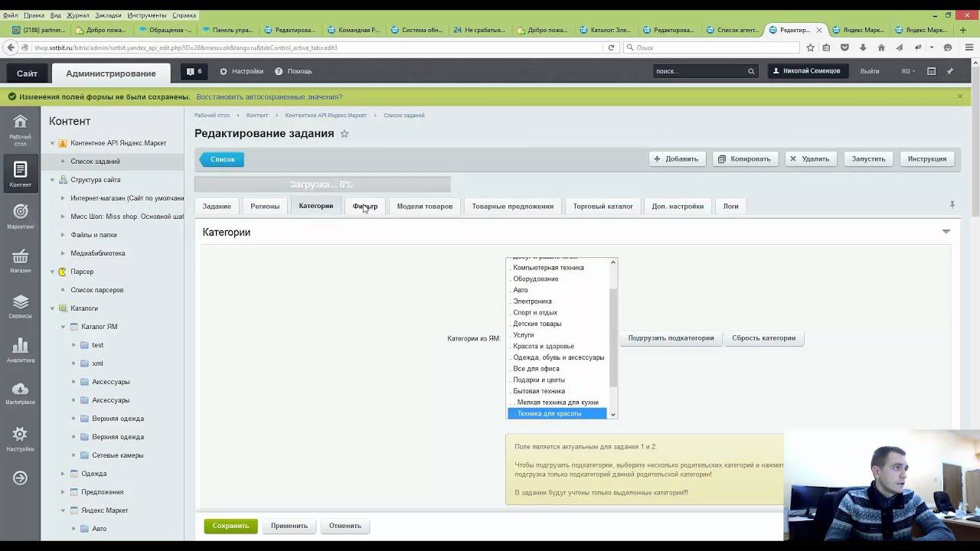Reload the page with browser refresh icon
Screen dimensions: 980x551
click(611, 47)
